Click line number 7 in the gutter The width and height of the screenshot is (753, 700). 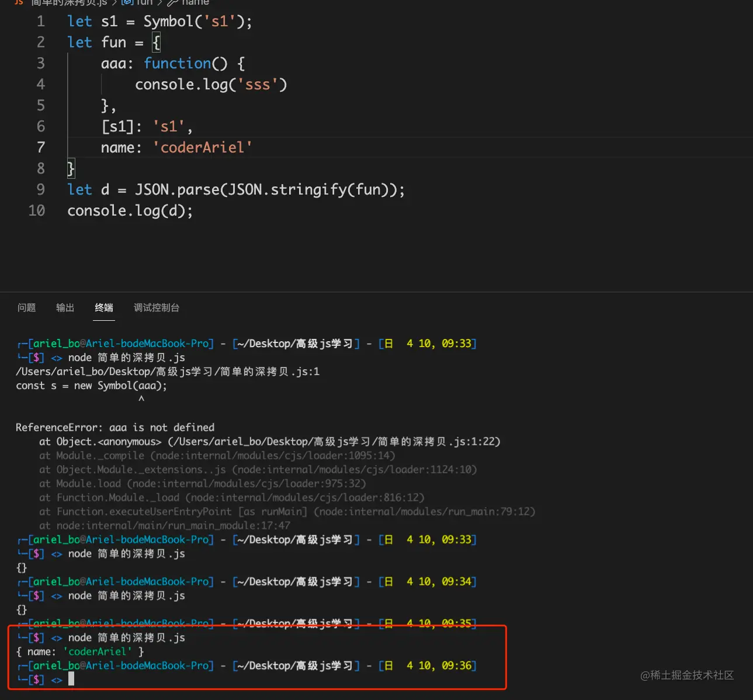click(x=40, y=148)
